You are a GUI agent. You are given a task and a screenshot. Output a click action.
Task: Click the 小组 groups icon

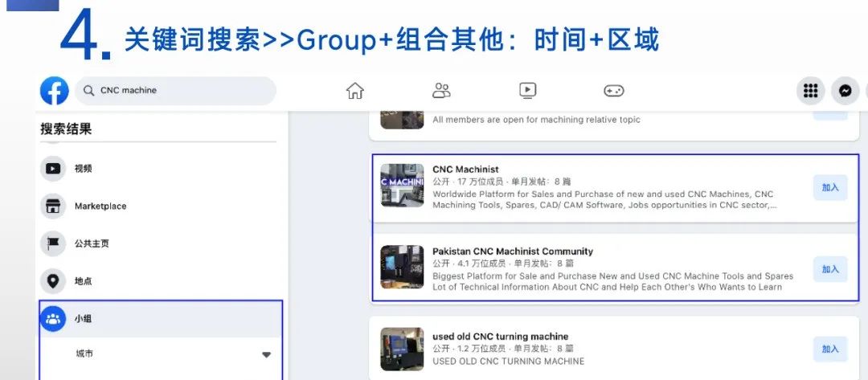[x=53, y=319]
